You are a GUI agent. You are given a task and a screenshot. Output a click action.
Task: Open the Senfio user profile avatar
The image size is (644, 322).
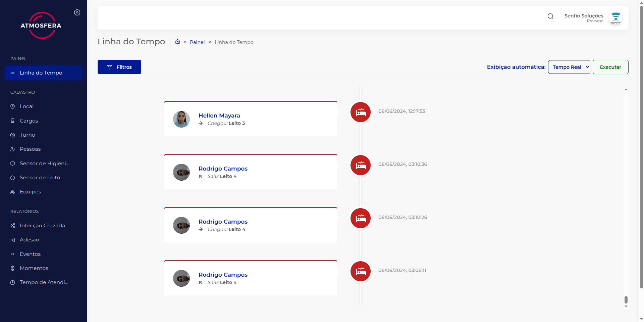click(x=615, y=18)
